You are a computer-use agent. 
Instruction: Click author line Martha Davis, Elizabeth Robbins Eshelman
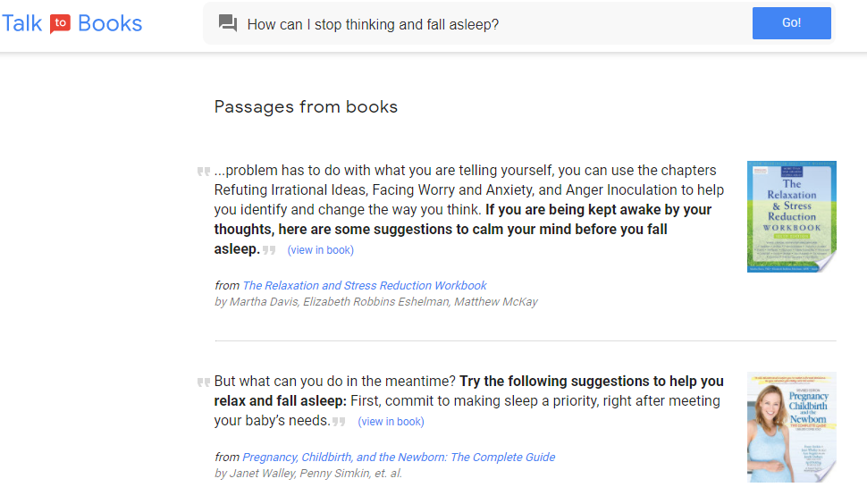(x=376, y=302)
